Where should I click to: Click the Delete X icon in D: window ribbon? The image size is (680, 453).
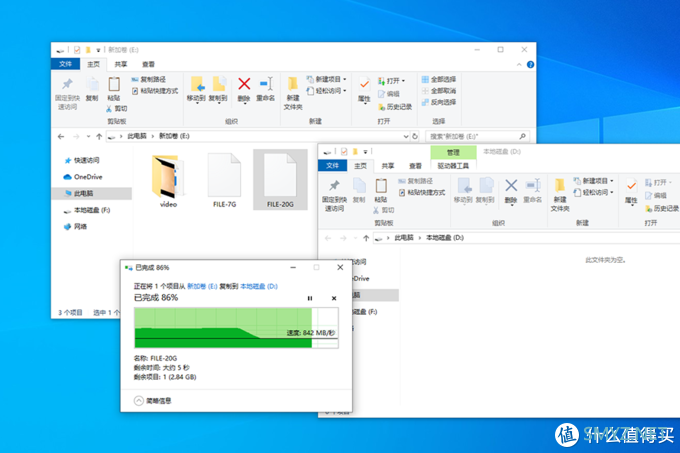click(x=511, y=186)
